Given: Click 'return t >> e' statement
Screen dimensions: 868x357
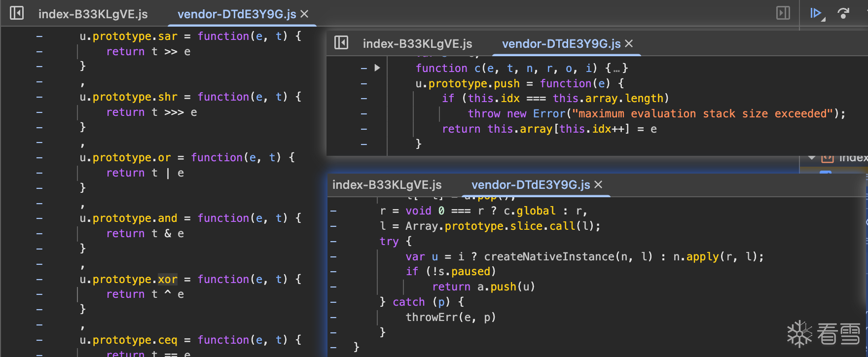Looking at the screenshot, I should click(x=148, y=52).
